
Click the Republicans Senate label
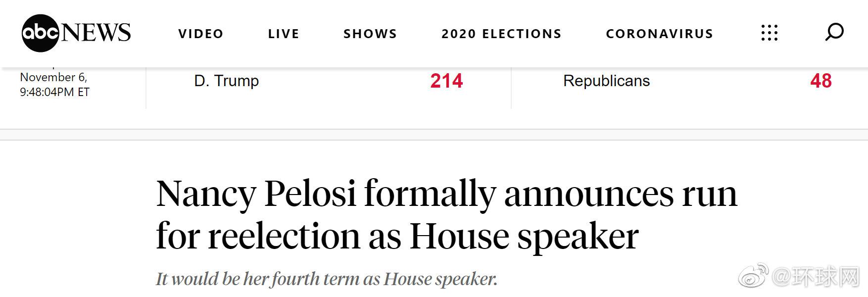[606, 81]
